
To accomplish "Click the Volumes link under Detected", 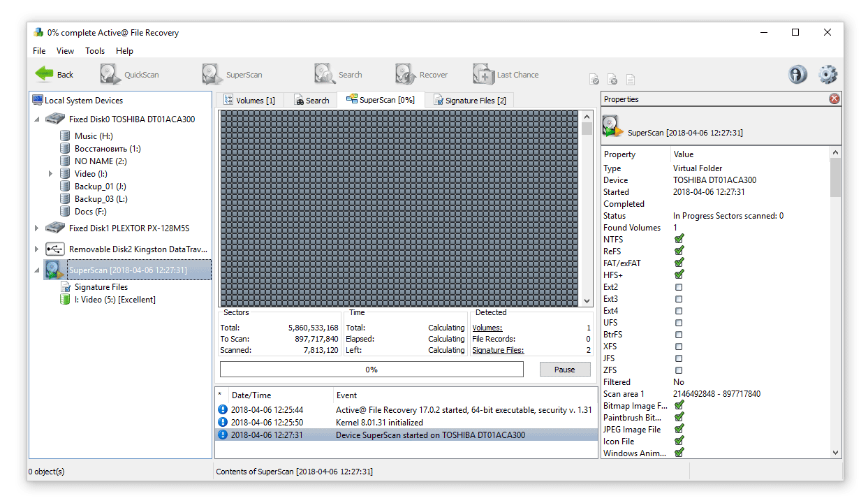I will pos(487,328).
